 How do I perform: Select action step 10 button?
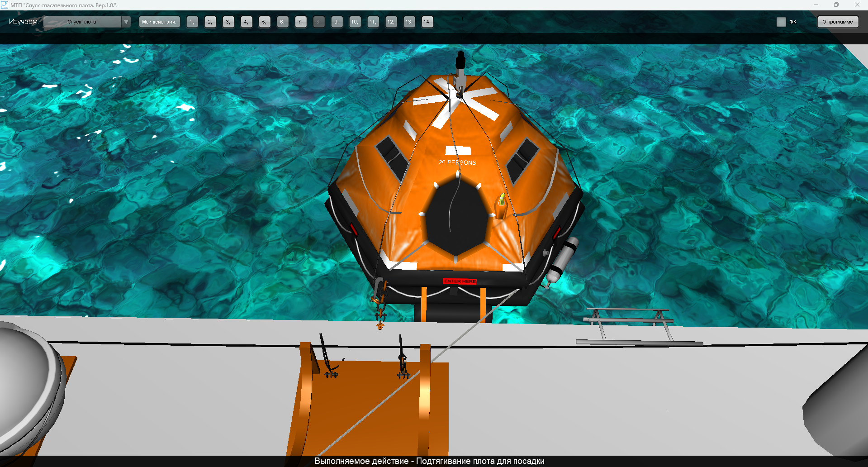355,22
